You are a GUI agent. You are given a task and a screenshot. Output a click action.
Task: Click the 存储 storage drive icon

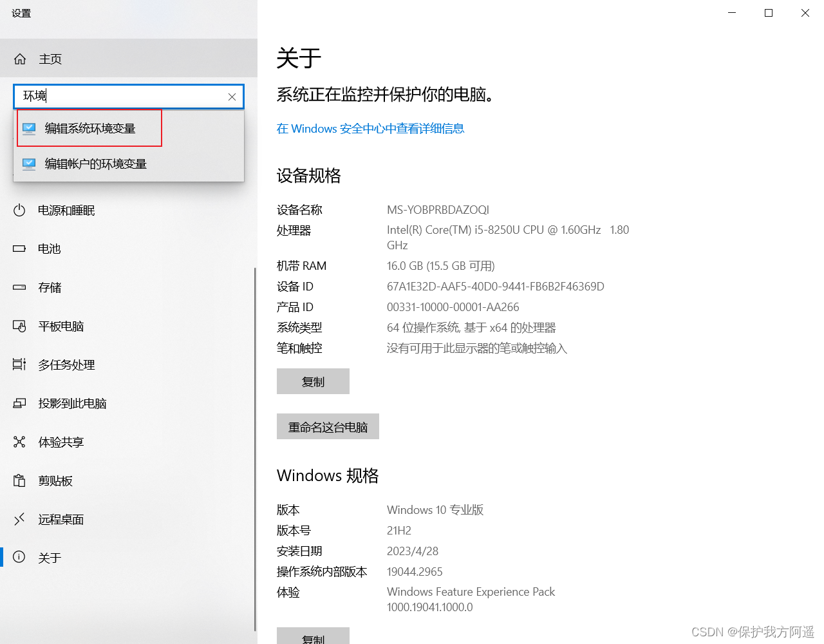point(19,287)
